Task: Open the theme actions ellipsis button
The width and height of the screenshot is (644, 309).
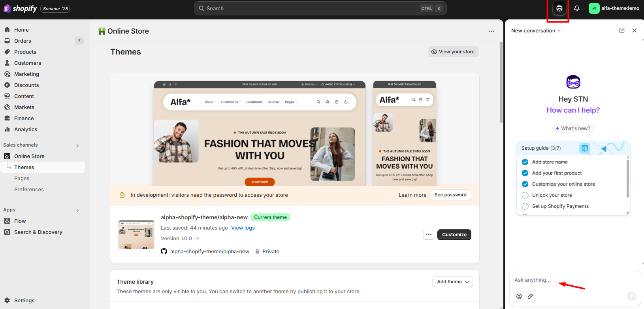Action: pyautogui.click(x=429, y=234)
